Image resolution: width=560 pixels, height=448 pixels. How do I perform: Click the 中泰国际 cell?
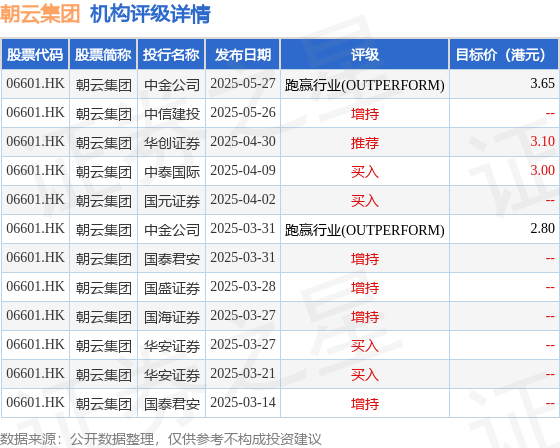(172, 171)
